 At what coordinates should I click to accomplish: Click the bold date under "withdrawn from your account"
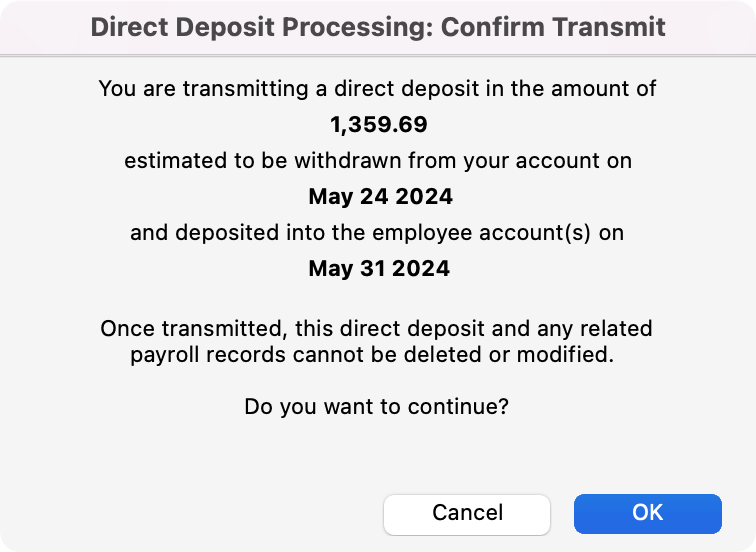378,196
